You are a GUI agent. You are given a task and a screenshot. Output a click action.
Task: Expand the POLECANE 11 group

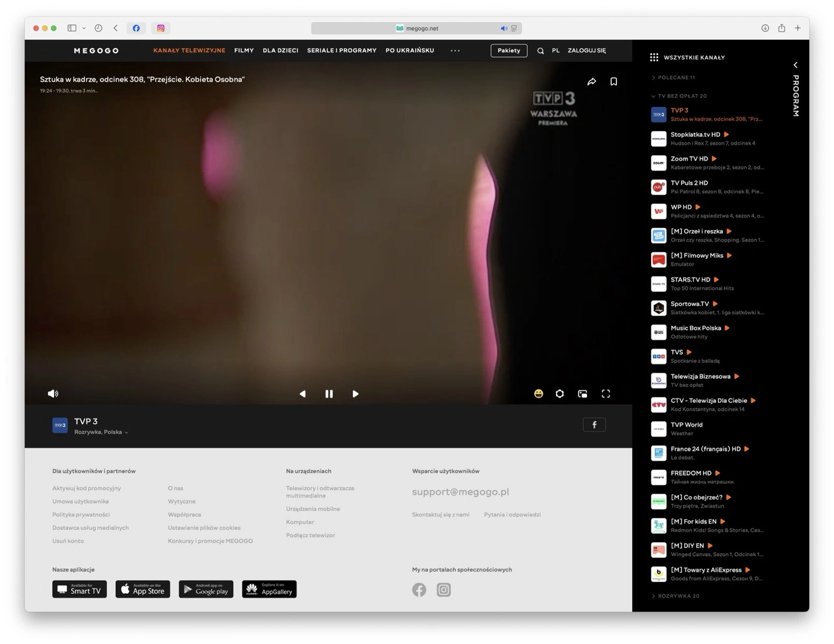tap(674, 78)
